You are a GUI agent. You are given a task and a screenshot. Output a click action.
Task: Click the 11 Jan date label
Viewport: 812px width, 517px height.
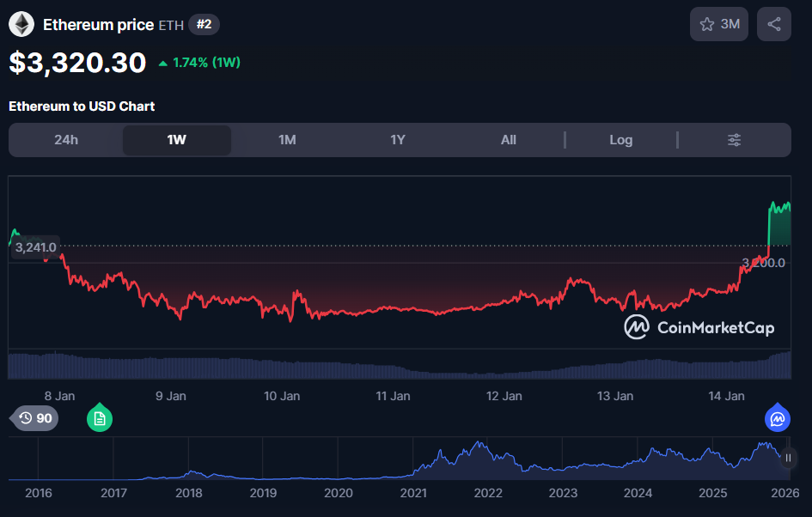393,396
